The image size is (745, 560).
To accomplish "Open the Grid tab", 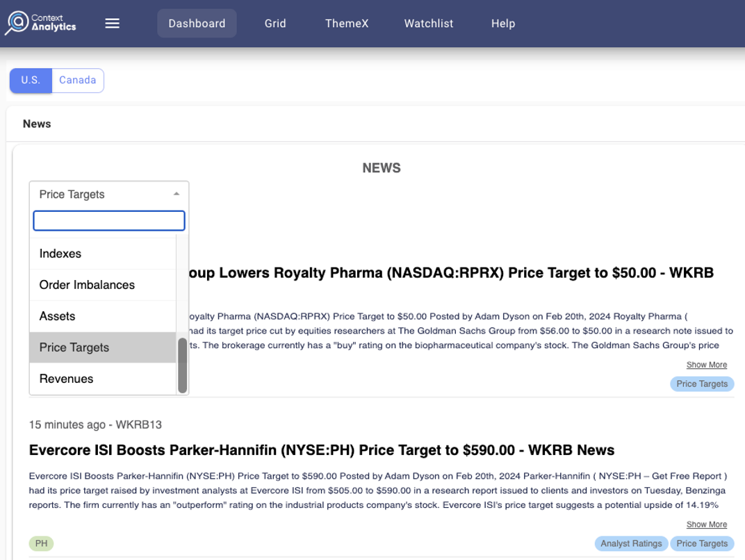I will 275,24.
